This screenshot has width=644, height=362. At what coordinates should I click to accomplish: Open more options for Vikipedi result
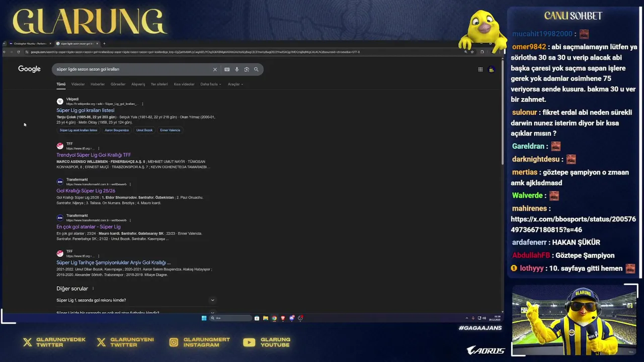(142, 104)
